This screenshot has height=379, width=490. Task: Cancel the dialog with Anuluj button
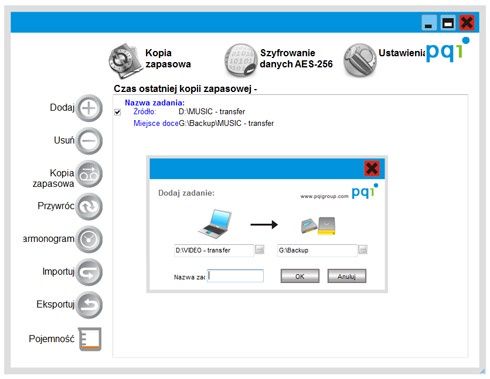point(347,276)
